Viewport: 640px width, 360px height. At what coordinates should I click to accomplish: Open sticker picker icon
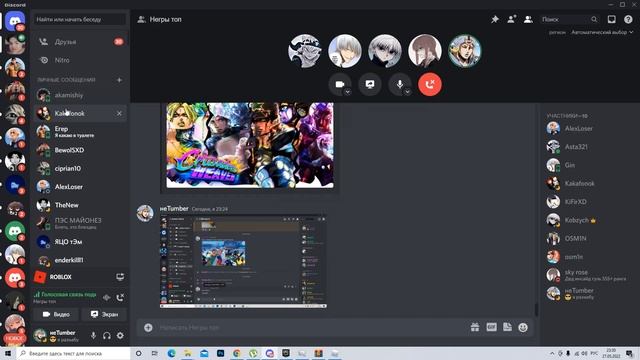pos(507,327)
